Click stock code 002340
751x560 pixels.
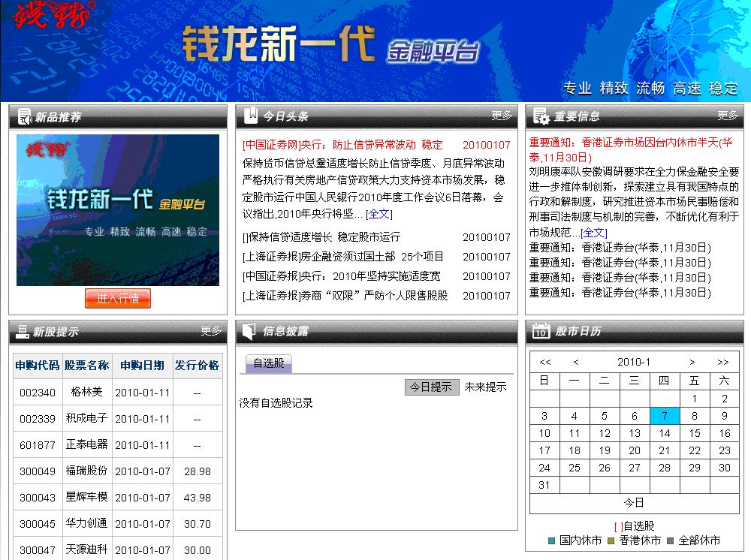(x=38, y=393)
